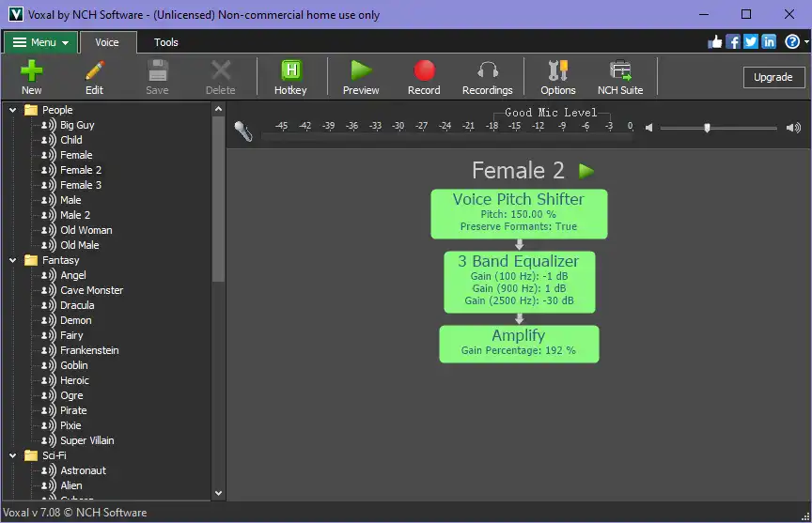The height and width of the screenshot is (523, 812).
Task: Open dropdown arrow beside Help icon
Action: 806,42
